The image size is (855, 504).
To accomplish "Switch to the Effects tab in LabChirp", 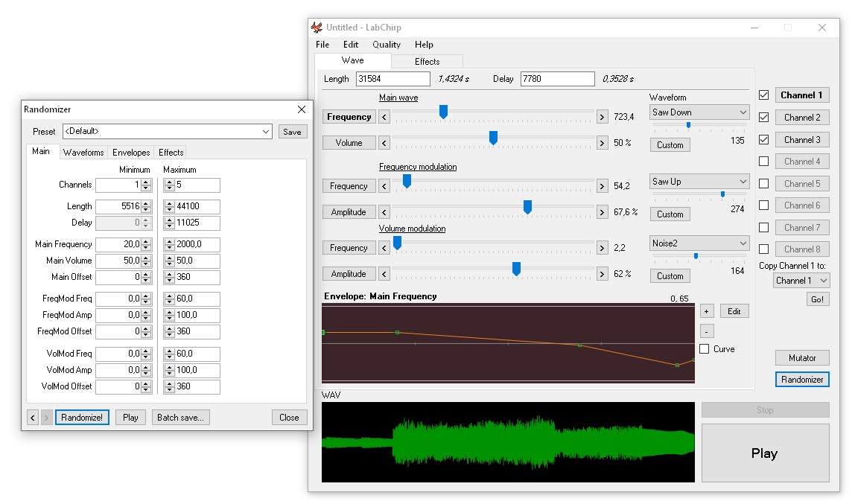I will pos(427,62).
